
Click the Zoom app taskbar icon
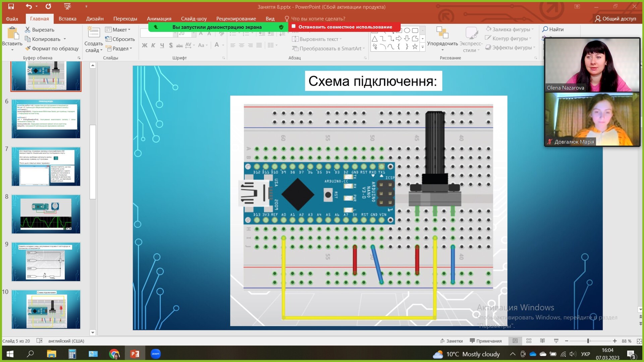click(x=156, y=354)
